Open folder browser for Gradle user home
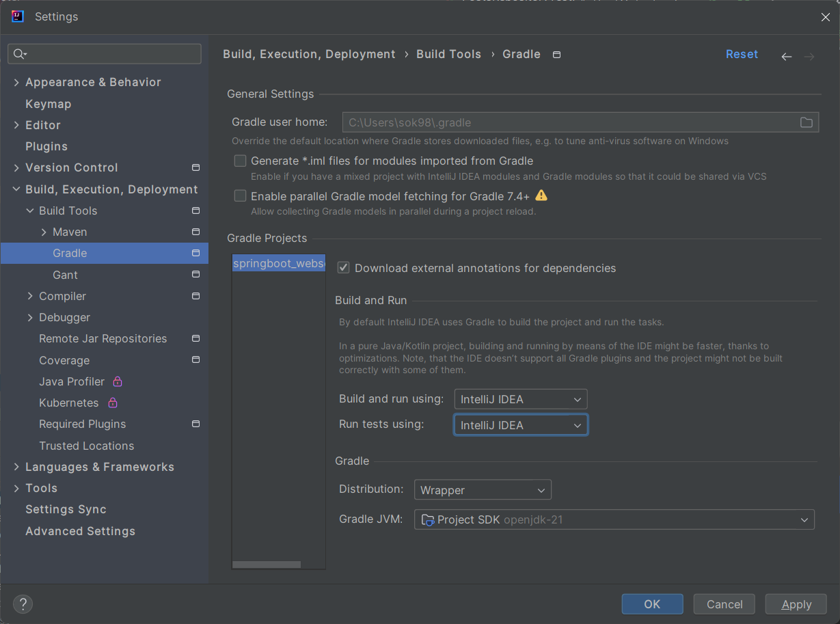The image size is (840, 624). click(807, 122)
